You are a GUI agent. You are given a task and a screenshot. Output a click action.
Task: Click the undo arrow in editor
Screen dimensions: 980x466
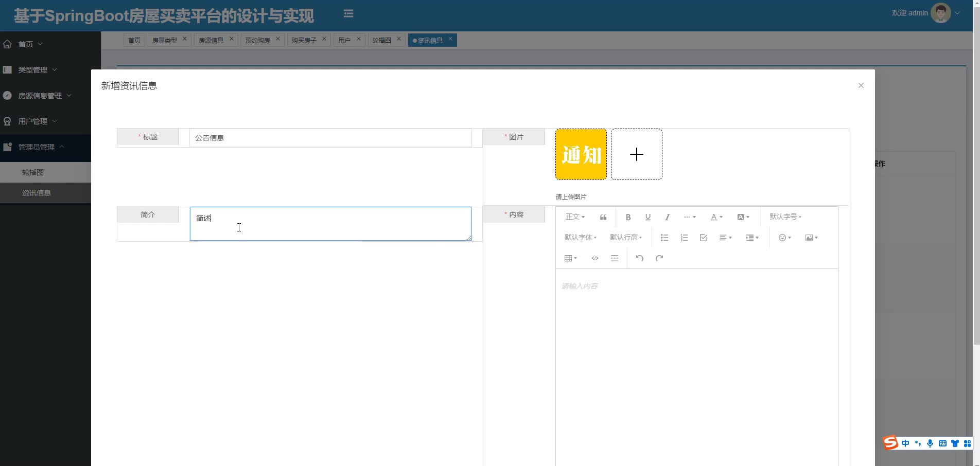pos(639,258)
